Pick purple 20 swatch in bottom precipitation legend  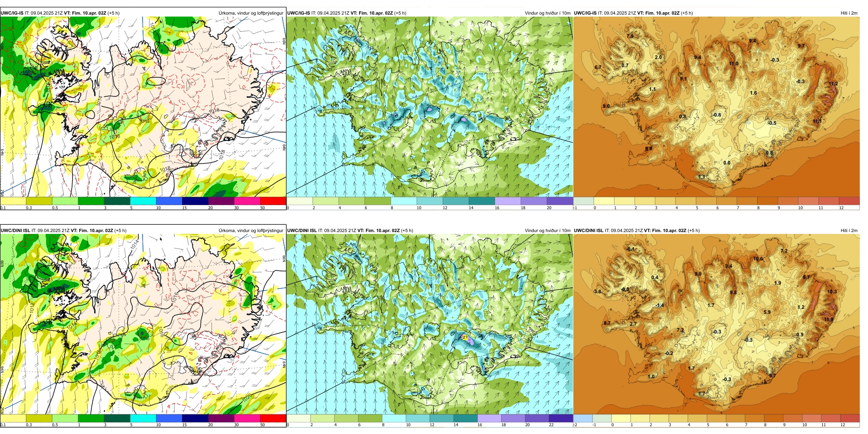(221, 418)
